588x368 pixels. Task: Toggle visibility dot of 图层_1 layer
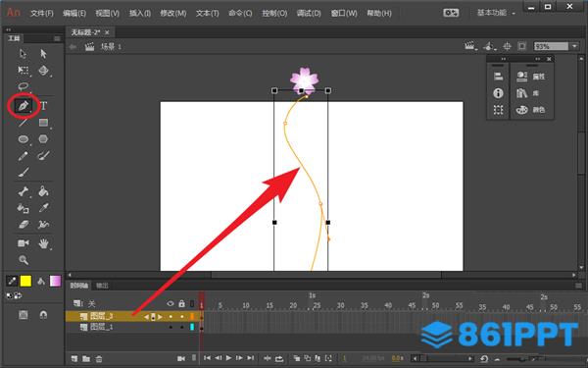pyautogui.click(x=171, y=327)
